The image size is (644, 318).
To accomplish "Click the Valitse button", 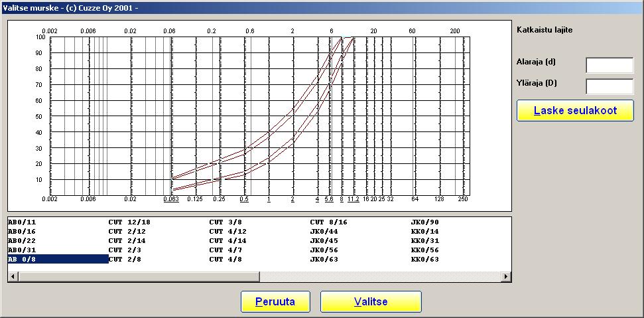I will (371, 302).
